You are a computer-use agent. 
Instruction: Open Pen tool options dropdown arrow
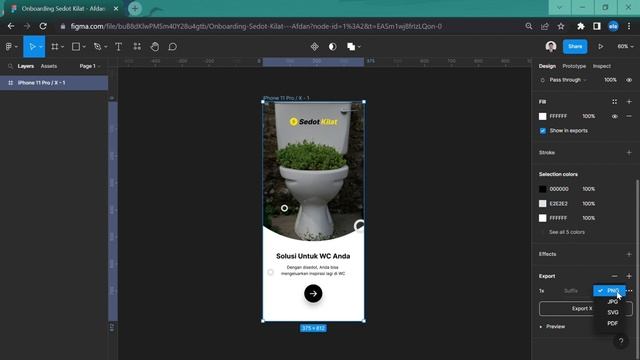coord(106,47)
